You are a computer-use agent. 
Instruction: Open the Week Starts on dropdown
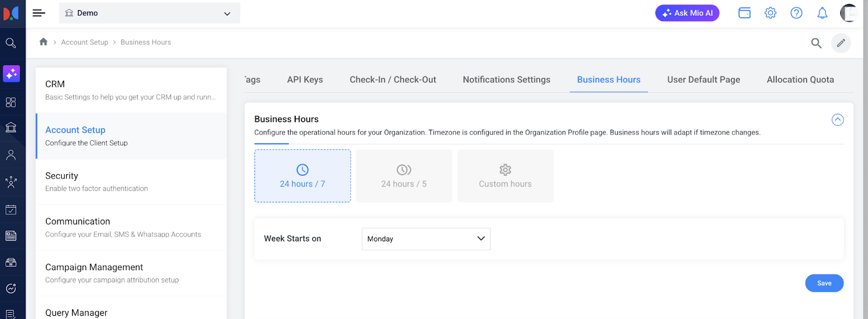426,239
